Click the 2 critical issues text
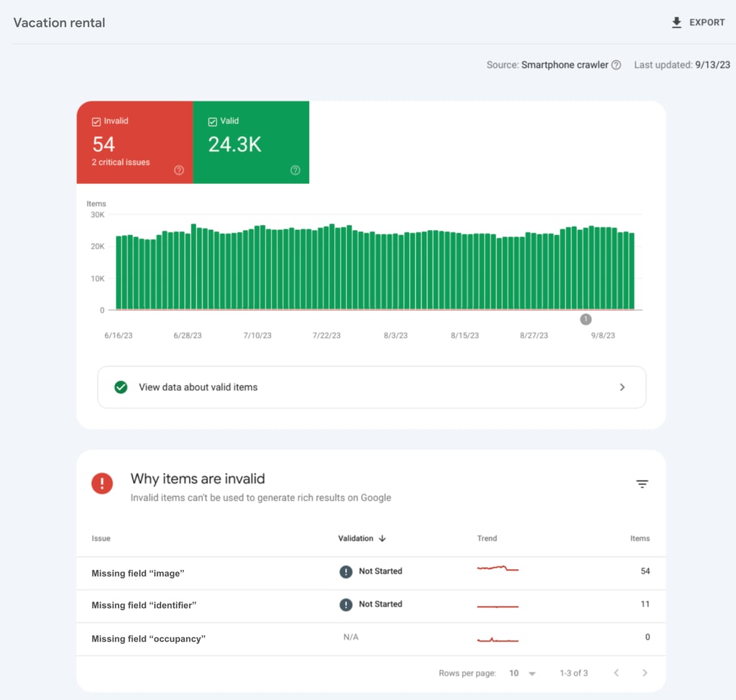This screenshot has width=736, height=700. (121, 162)
